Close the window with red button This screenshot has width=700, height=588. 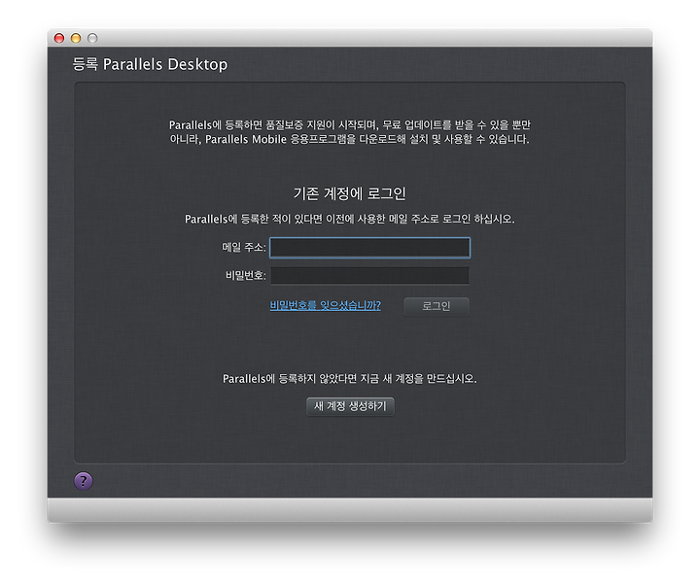[x=59, y=38]
